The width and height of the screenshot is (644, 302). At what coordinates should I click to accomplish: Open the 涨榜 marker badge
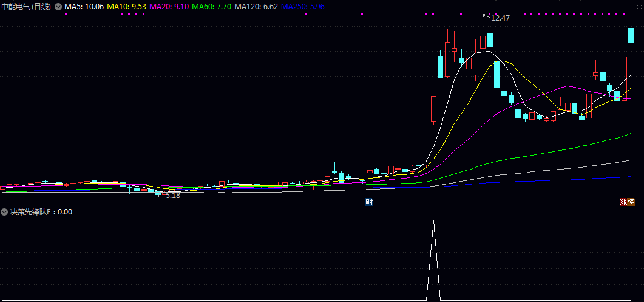click(x=627, y=202)
